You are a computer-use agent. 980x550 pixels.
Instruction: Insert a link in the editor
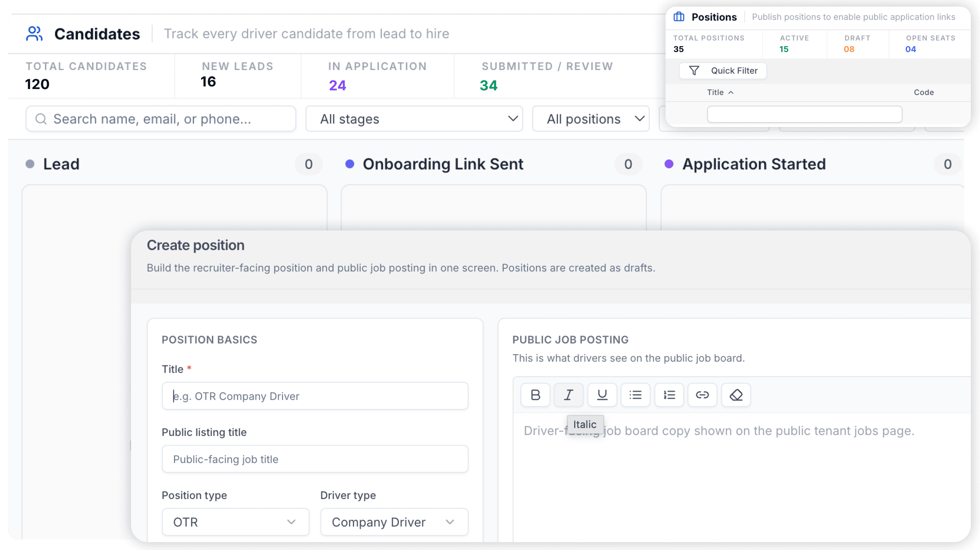point(702,395)
